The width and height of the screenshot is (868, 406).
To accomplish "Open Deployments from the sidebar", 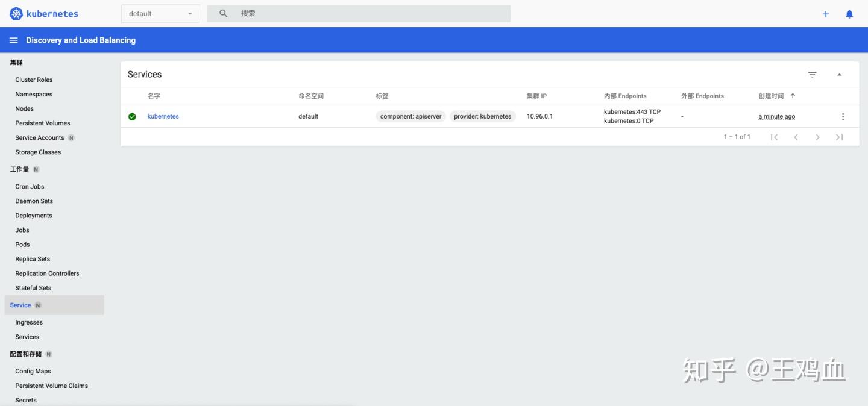I will [33, 215].
